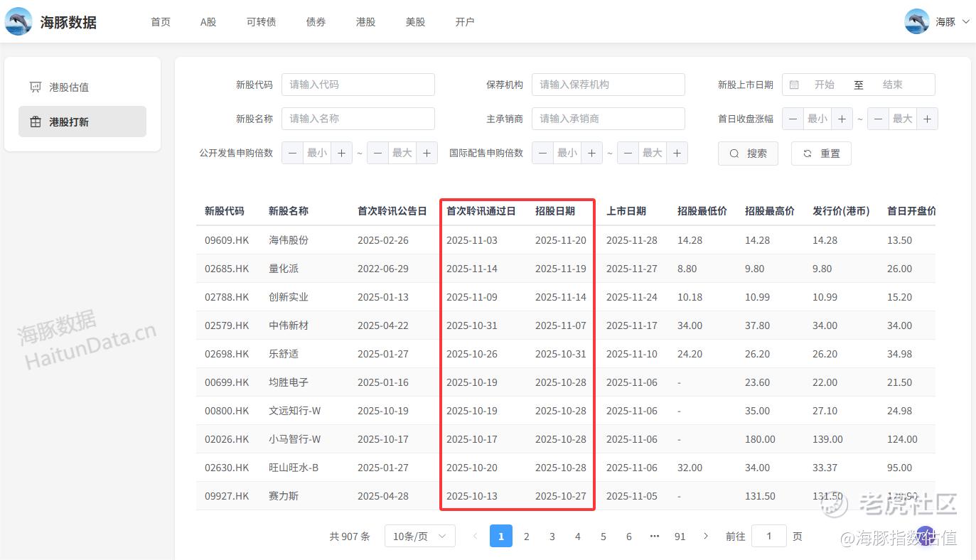Screen dimensions: 976x560
Task: Select the 赛力斯 row name
Action: [x=284, y=496]
